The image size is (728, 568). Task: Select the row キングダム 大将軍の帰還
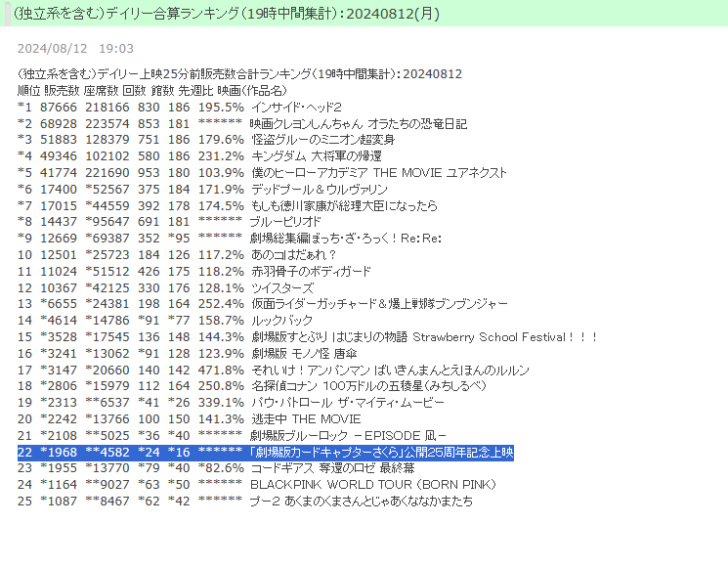point(199,156)
